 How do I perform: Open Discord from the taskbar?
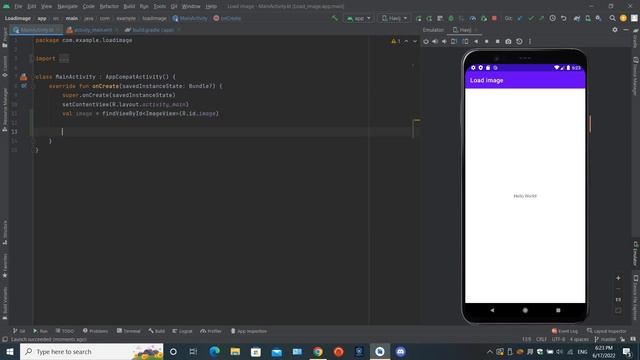click(400, 351)
